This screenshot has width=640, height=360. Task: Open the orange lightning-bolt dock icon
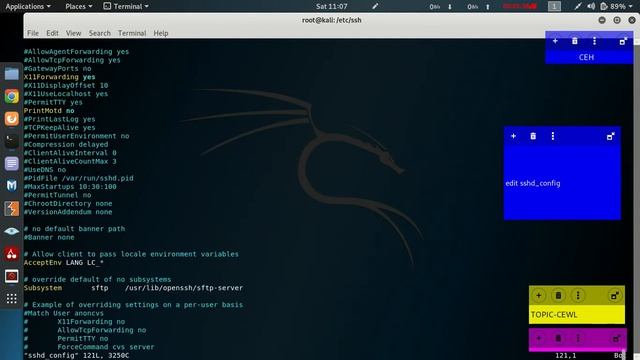coord(11,209)
